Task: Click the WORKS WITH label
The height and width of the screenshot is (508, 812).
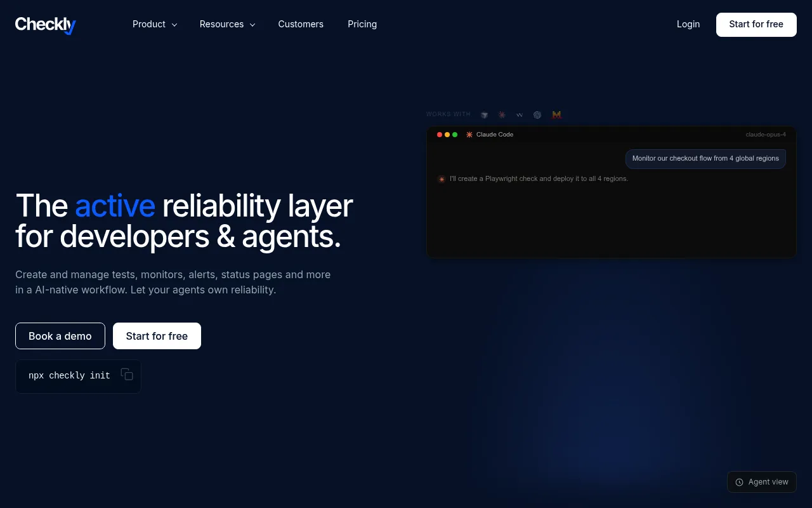Action: point(449,114)
